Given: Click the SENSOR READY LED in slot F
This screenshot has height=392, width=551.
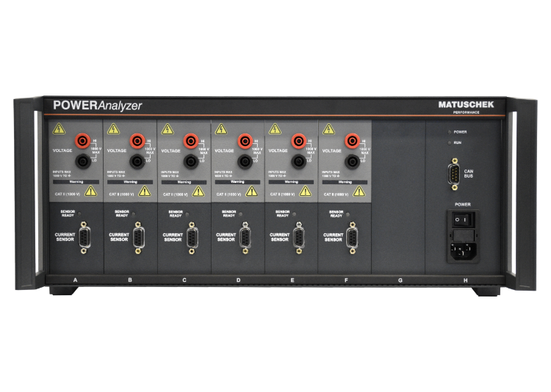Looking at the screenshot, I should coord(348,214).
